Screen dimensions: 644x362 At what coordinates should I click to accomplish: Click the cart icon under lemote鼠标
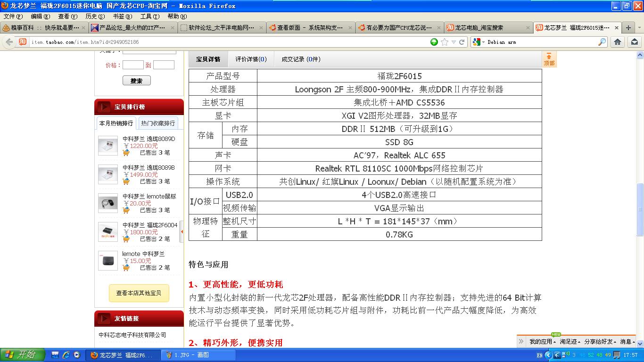tap(126, 210)
